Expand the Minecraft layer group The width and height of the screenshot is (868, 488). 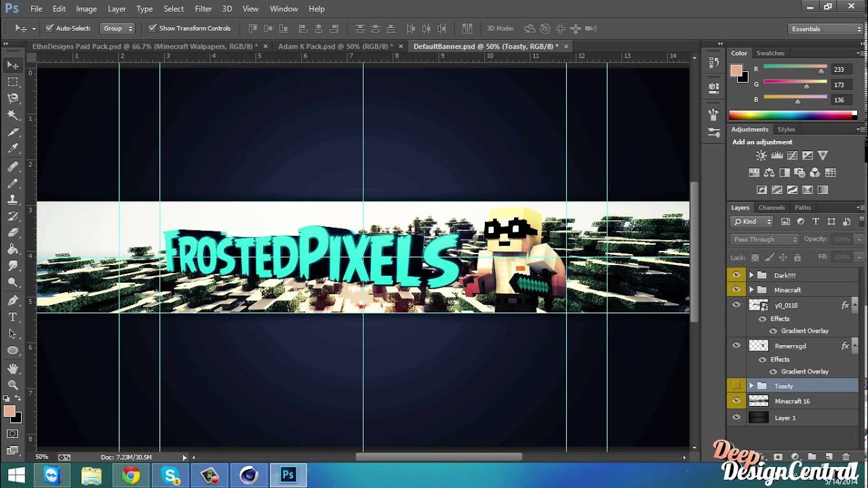[751, 290]
